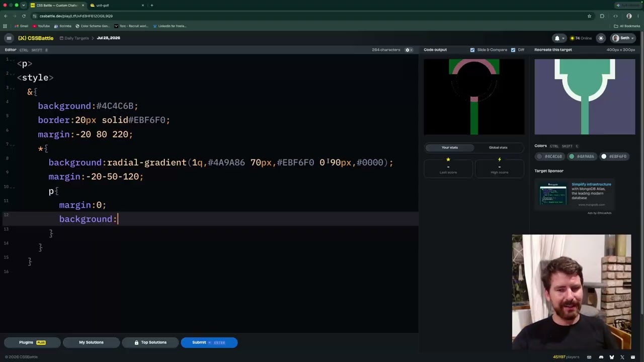Click the 451197 players count

[x=566, y=357]
